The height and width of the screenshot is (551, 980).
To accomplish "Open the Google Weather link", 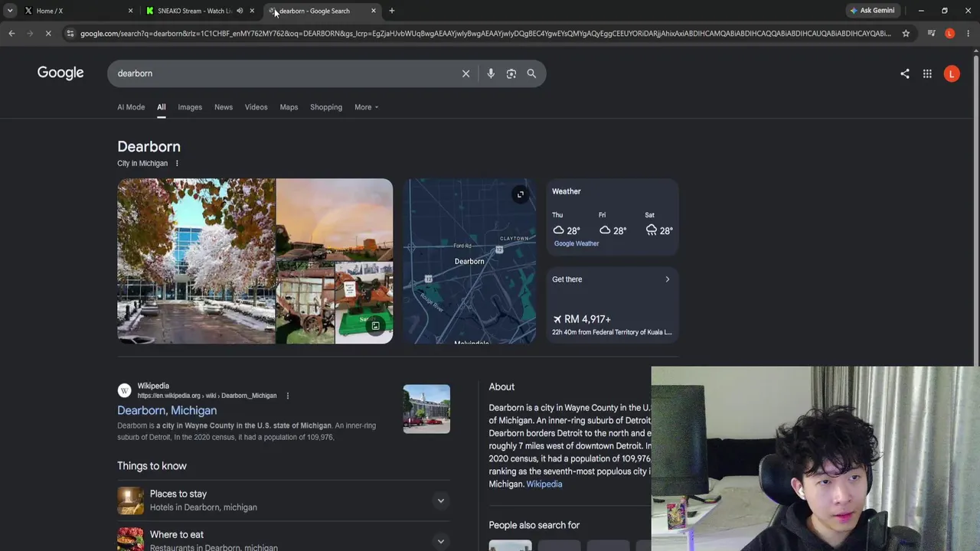I will [x=577, y=243].
